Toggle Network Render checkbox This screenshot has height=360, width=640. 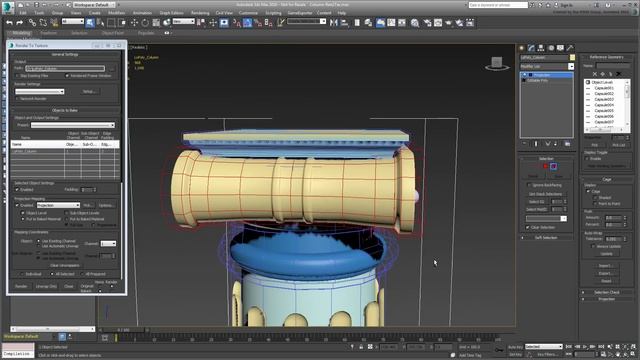(x=17, y=98)
